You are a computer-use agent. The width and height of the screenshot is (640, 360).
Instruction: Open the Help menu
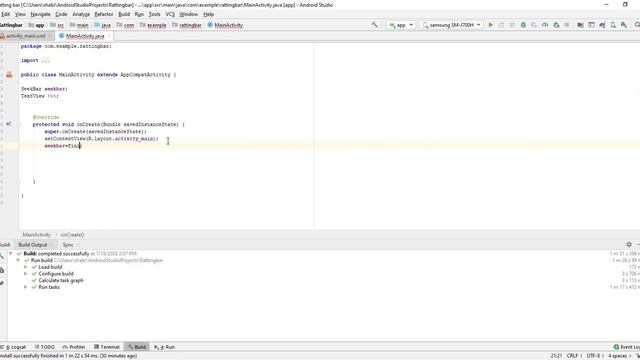coord(209,14)
